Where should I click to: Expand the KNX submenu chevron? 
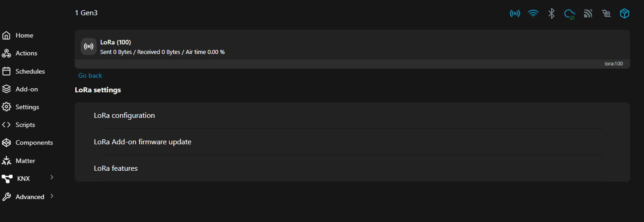pyautogui.click(x=52, y=177)
